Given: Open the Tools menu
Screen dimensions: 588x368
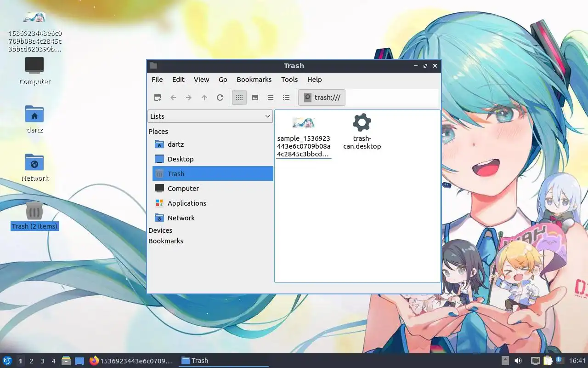Looking at the screenshot, I should (x=289, y=80).
